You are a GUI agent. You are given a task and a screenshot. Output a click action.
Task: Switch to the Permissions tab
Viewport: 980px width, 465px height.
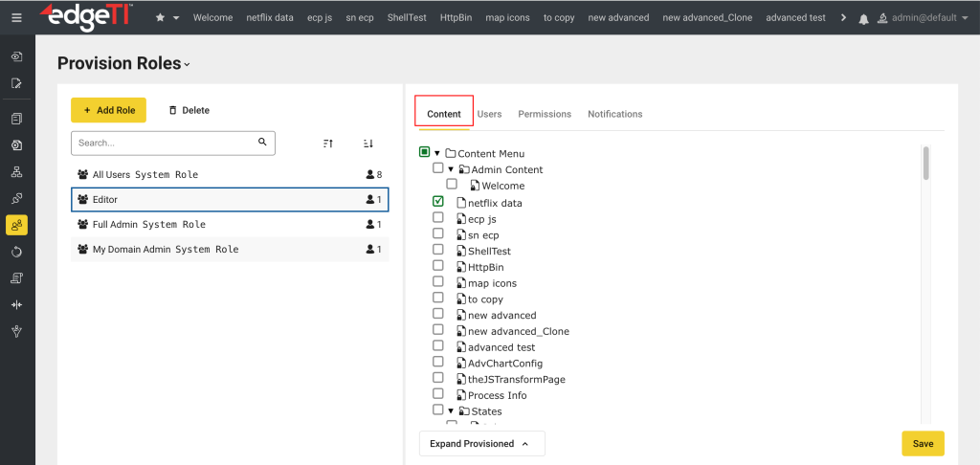tap(545, 114)
